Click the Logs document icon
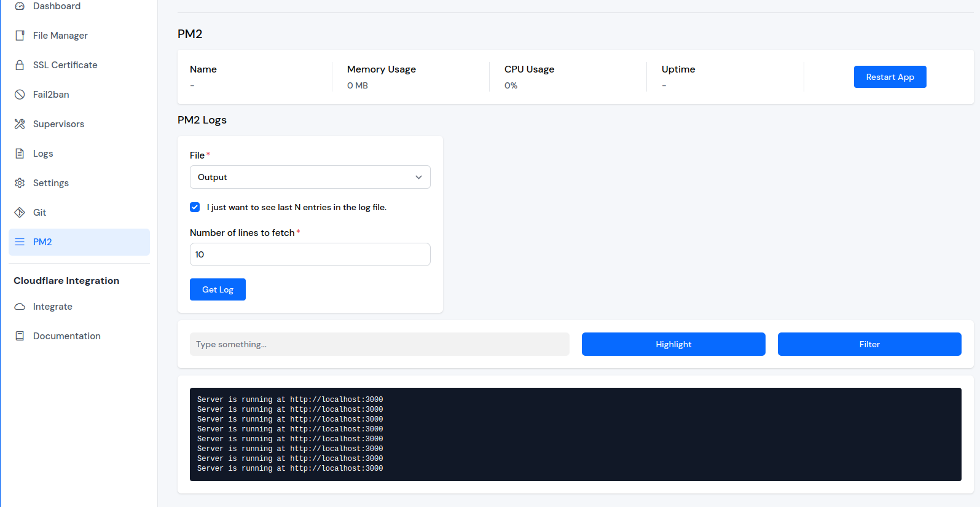This screenshot has height=507, width=980. tap(20, 154)
